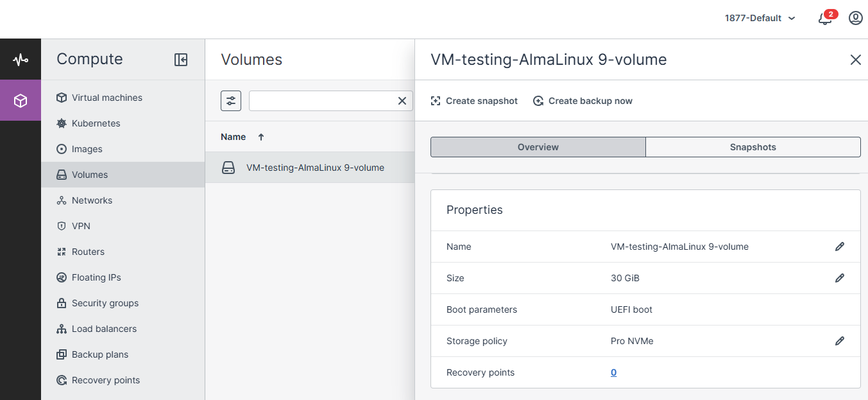Edit the volume Size property
868x400 pixels.
[x=840, y=278]
